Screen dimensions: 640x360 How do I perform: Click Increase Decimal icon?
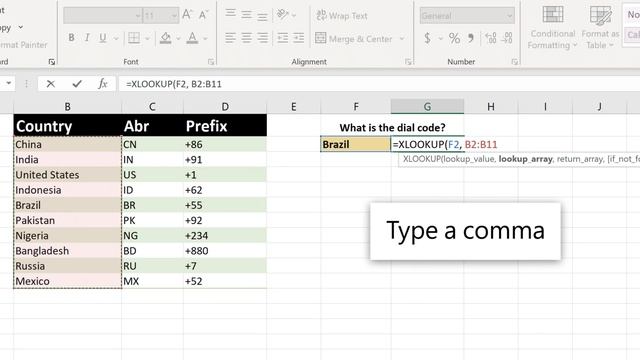(x=491, y=38)
